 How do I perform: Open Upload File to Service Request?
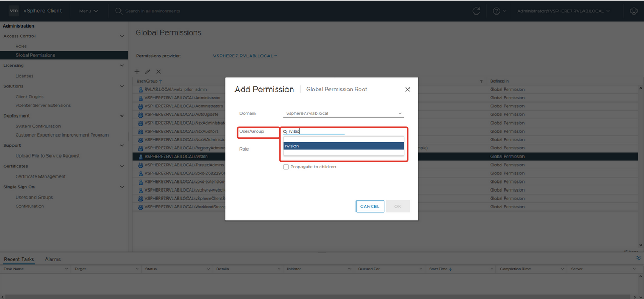pos(48,156)
